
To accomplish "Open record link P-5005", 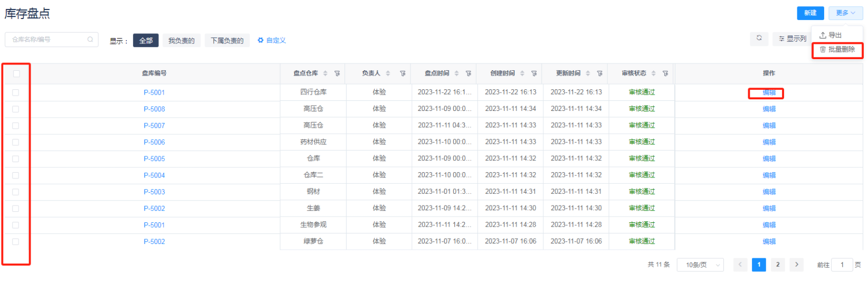I will tap(154, 158).
